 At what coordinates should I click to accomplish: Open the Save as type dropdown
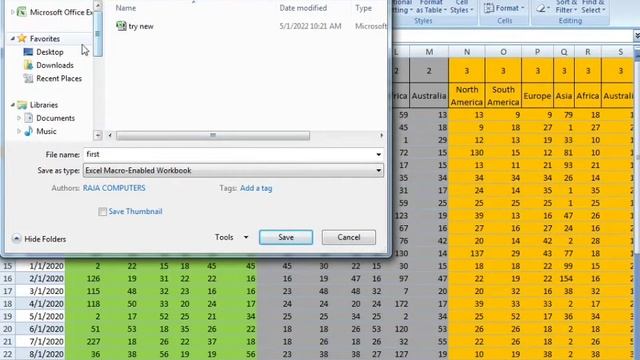(x=233, y=170)
